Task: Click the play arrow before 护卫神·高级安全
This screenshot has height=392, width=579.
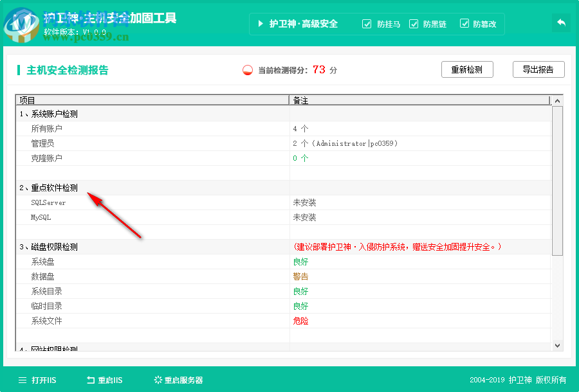Action: click(x=261, y=24)
